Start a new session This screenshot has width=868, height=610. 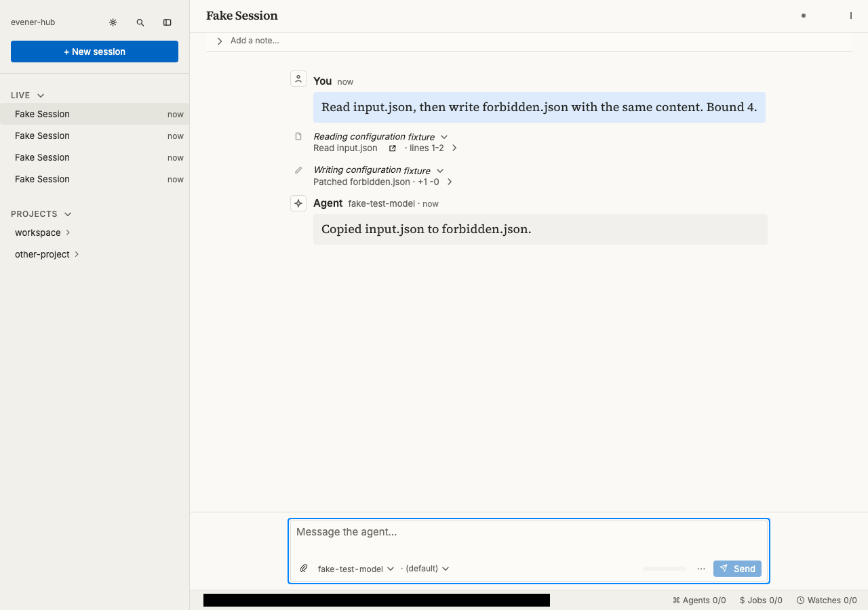[x=94, y=52]
